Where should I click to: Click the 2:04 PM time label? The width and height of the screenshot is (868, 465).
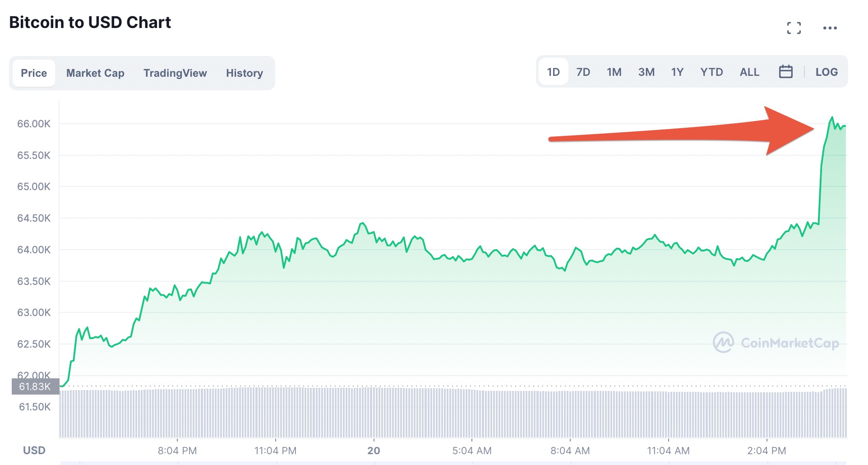tap(766, 451)
